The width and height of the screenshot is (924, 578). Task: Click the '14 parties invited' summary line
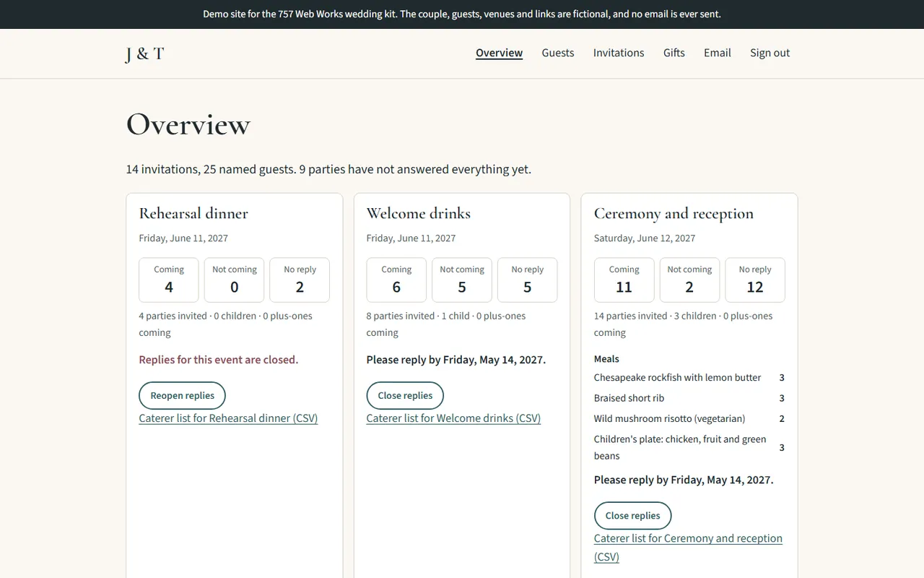[x=683, y=324]
